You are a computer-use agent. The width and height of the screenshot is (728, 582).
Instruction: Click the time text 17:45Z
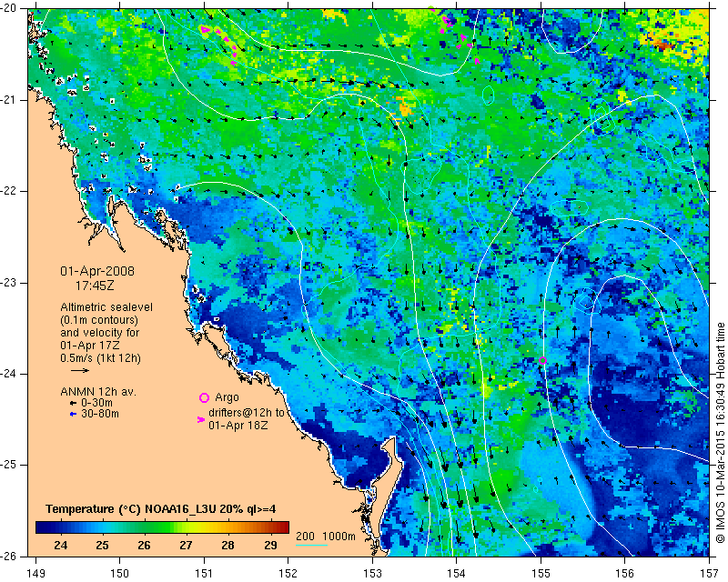click(x=95, y=286)
